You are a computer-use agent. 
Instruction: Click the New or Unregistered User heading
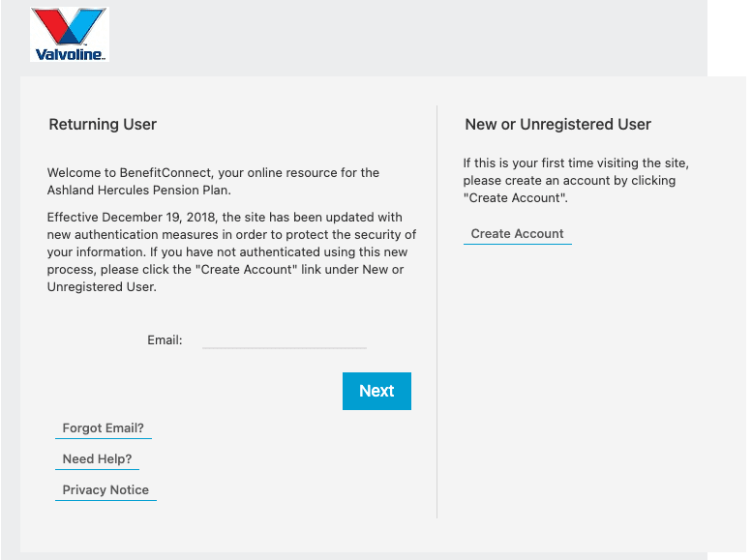point(557,125)
